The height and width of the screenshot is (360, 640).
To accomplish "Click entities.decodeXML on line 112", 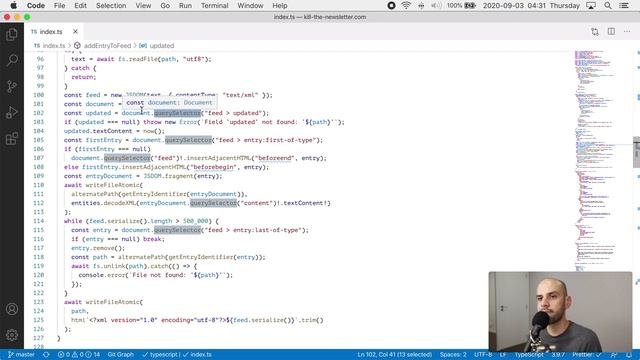I will click(x=104, y=203).
